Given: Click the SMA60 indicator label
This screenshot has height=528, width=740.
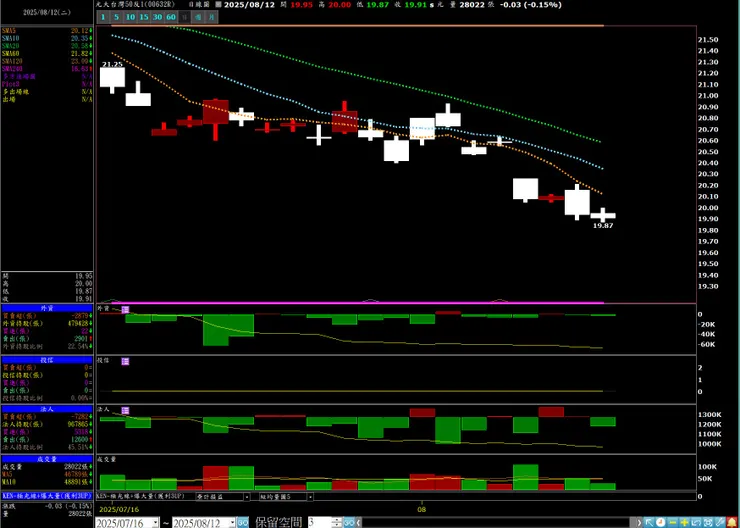Looking at the screenshot, I should tap(10, 53).
